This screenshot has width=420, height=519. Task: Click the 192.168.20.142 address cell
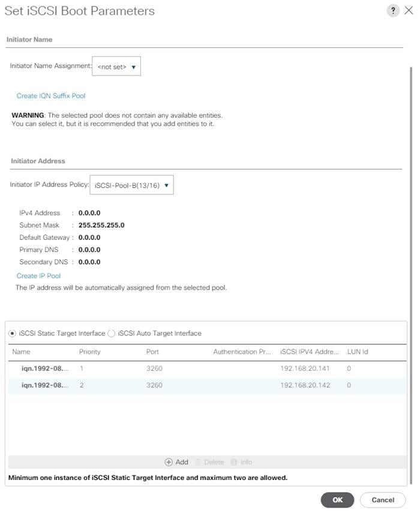click(x=305, y=385)
